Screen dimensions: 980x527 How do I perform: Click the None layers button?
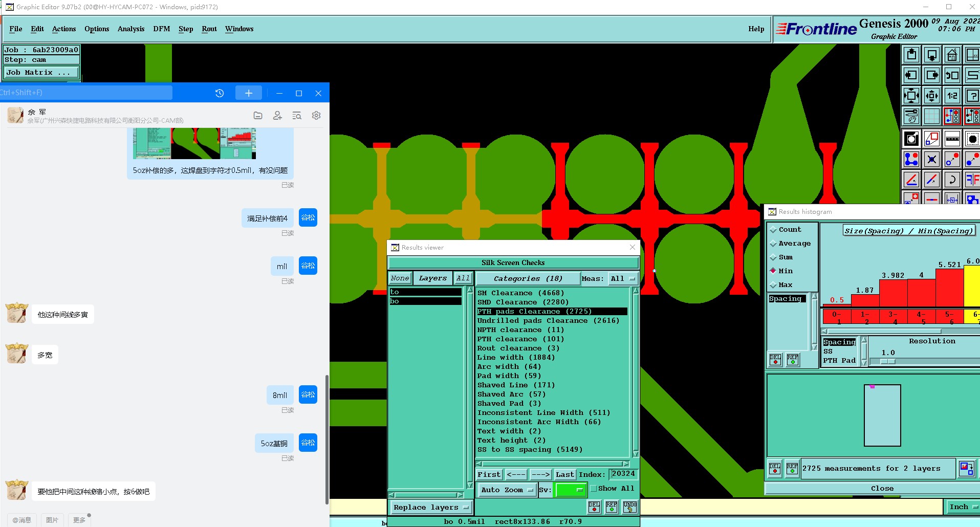coord(400,278)
